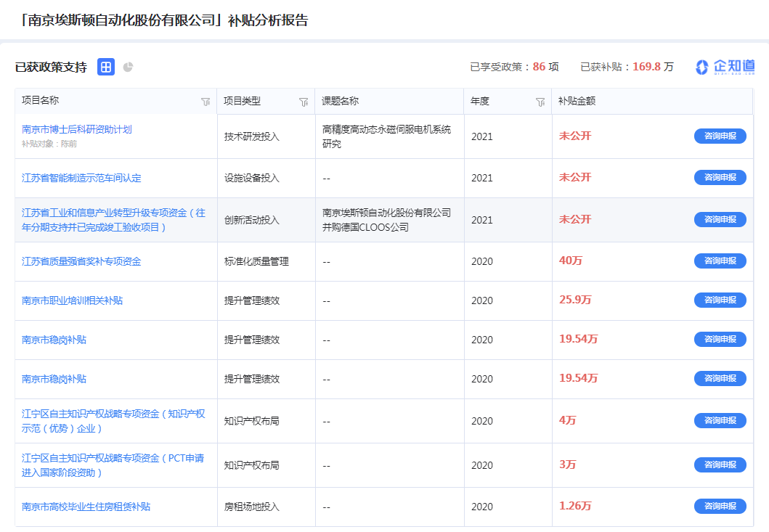The image size is (769, 532).
Task: Open the 年度 column filter
Action: pyautogui.click(x=540, y=102)
